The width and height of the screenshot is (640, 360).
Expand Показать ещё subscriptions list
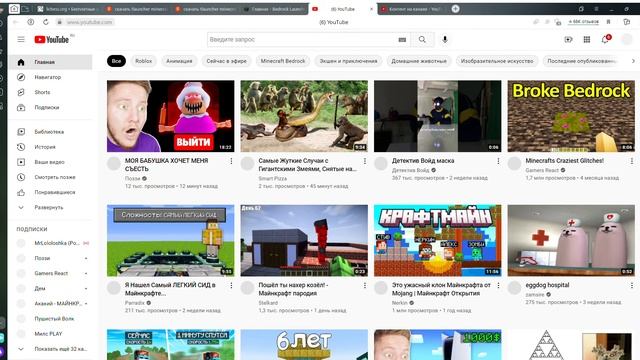click(x=51, y=349)
